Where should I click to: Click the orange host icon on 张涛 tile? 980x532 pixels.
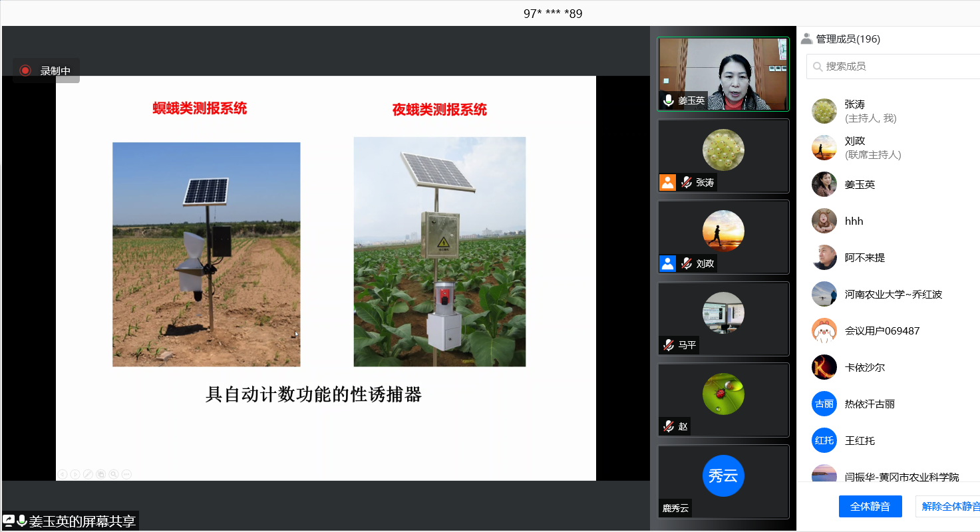point(667,182)
